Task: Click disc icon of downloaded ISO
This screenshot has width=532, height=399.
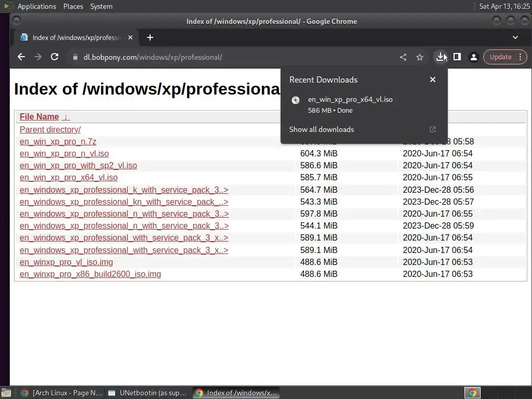Action: [x=296, y=100]
